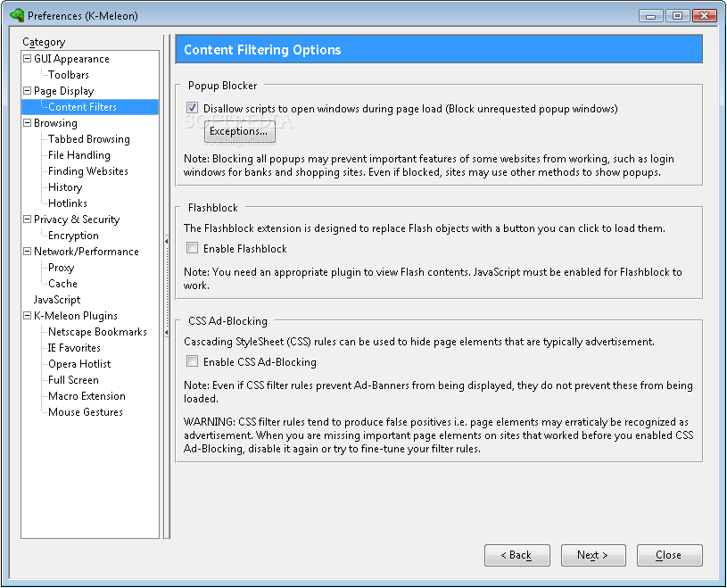Collapse the Network/Performance tree node
Viewport: 727px width, 588px height.
tap(28, 251)
